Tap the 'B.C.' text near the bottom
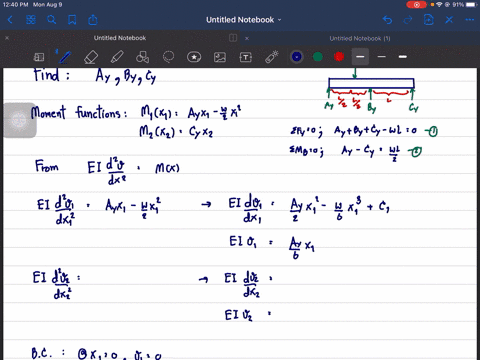Viewport: 480px width, 360px height. [42, 353]
